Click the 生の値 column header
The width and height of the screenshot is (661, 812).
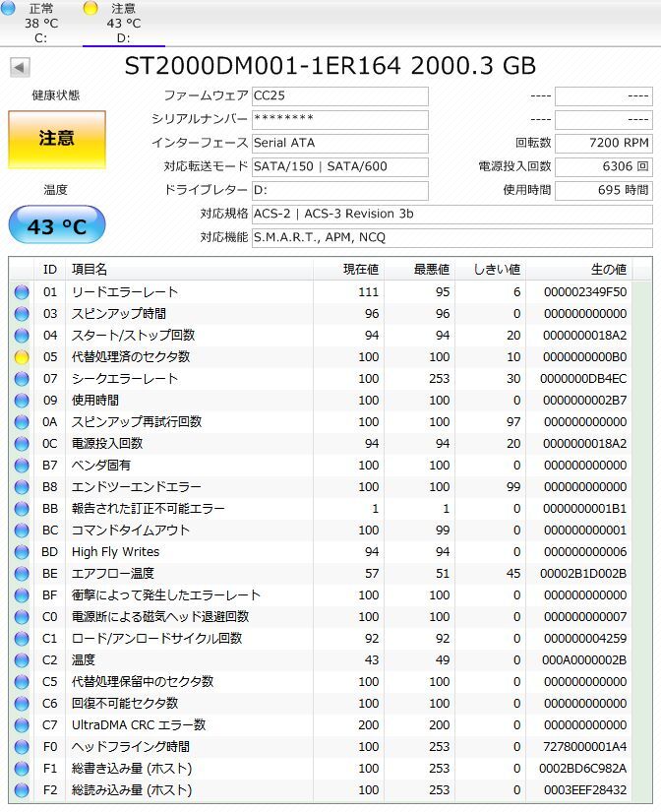pyautogui.click(x=578, y=270)
